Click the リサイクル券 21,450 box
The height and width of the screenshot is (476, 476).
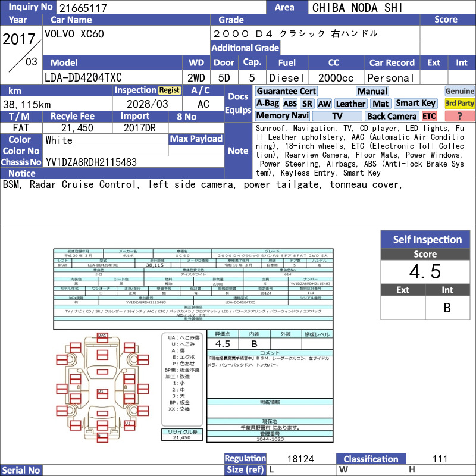(181, 434)
